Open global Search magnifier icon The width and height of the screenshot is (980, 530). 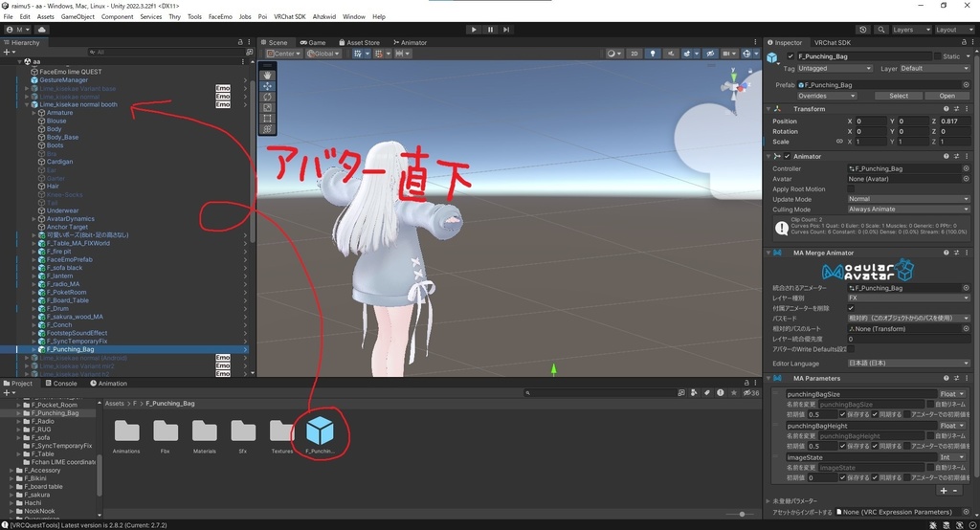point(880,30)
